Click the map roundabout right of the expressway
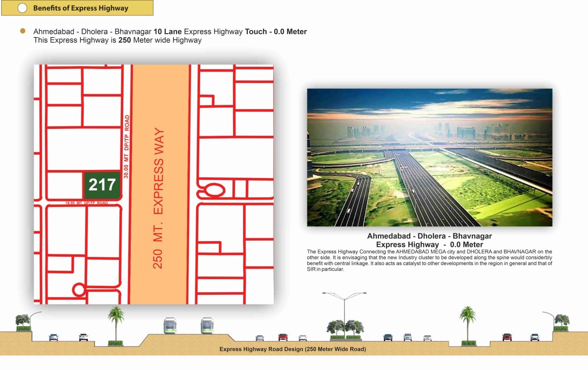 pyautogui.click(x=214, y=190)
